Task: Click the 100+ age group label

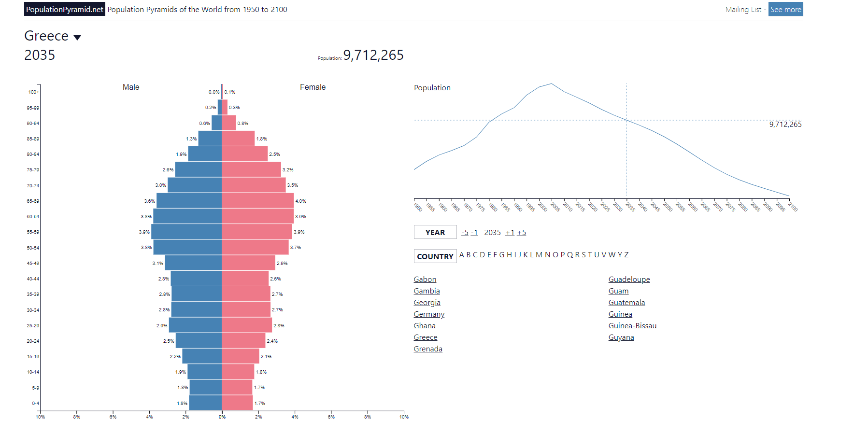Action: click(x=33, y=92)
